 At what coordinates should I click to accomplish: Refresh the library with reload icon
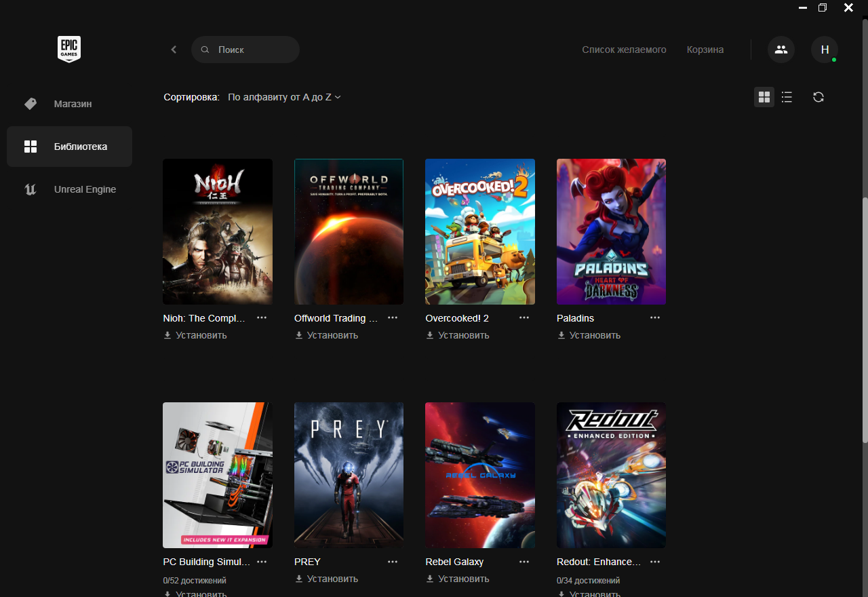[818, 97]
